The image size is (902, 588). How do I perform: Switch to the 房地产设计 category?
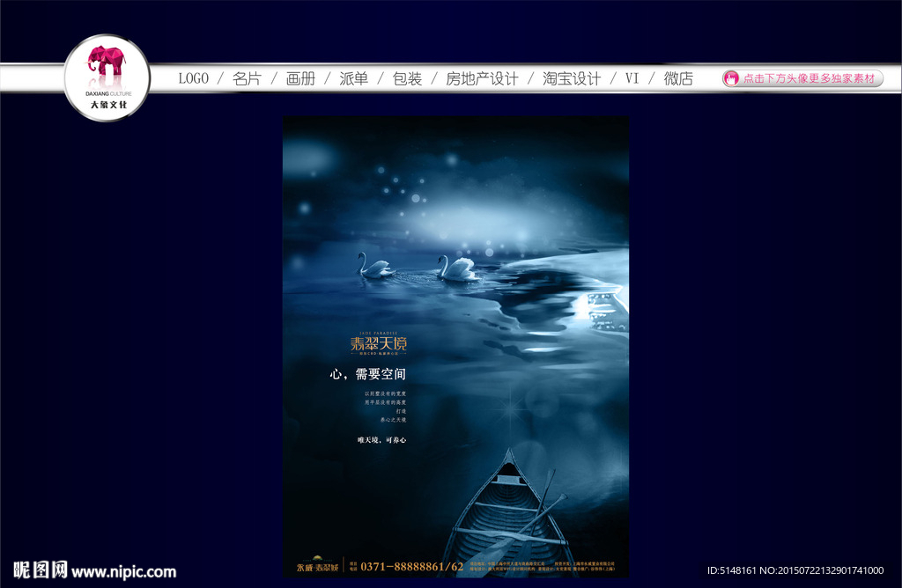pos(484,77)
